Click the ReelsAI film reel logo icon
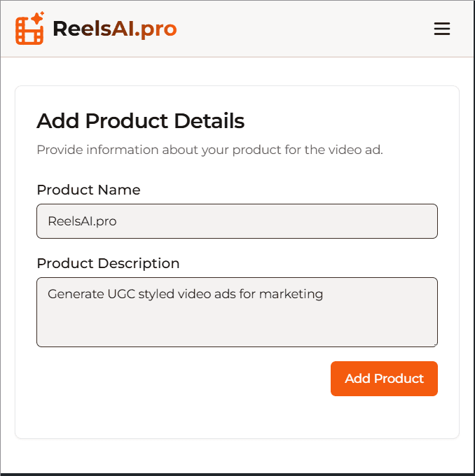The width and height of the screenshot is (475, 476). click(x=28, y=31)
